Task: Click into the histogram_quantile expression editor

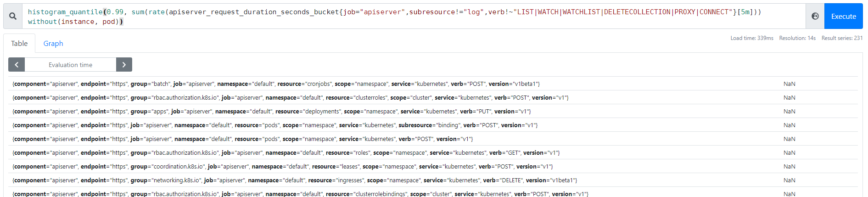Action: (413, 17)
